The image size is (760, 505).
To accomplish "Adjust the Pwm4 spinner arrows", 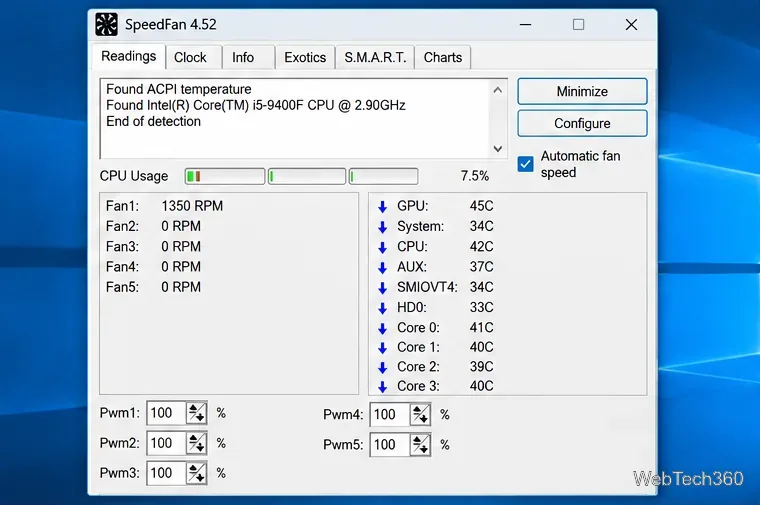I will 420,414.
